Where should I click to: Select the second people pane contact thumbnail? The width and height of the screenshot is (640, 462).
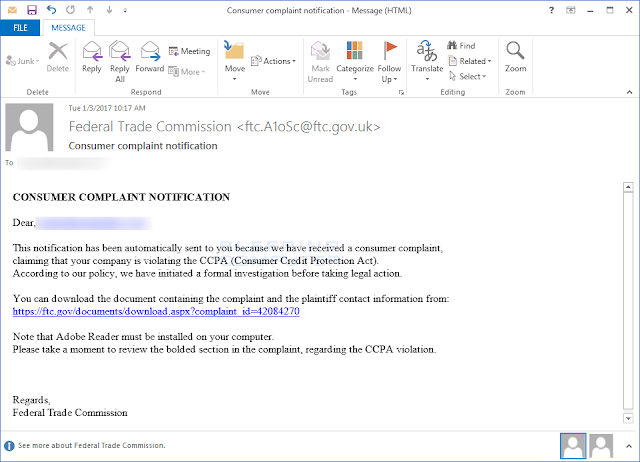[601, 446]
